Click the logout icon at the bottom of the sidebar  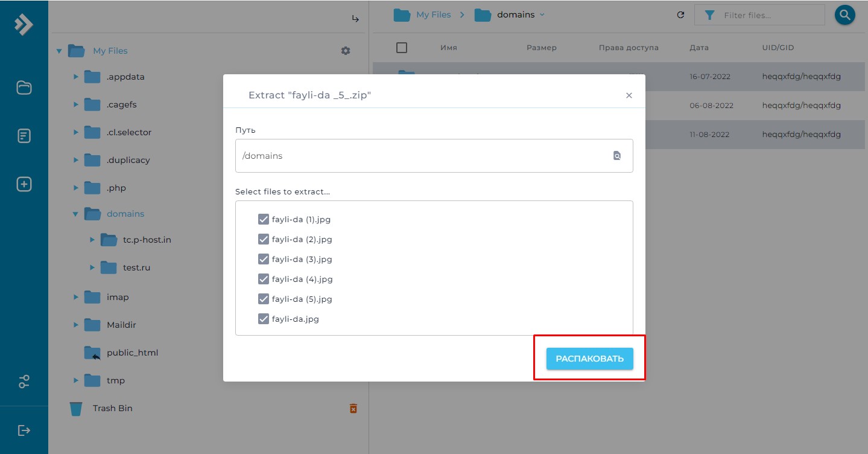tap(24, 430)
